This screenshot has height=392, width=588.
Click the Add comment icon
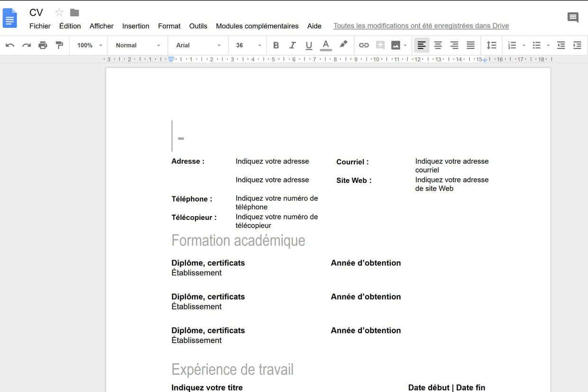point(380,46)
